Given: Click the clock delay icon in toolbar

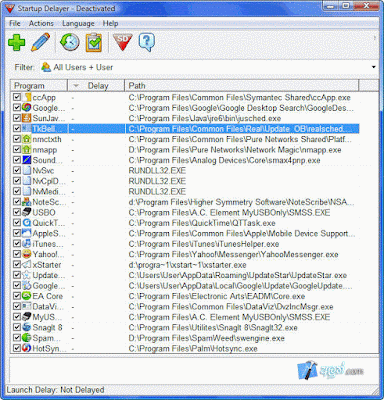Looking at the screenshot, I should (69, 42).
